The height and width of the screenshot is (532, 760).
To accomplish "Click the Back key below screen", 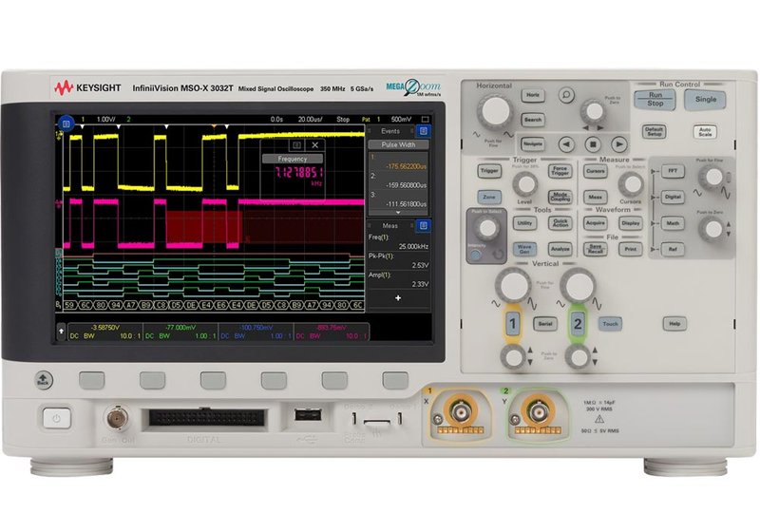I will [43, 379].
